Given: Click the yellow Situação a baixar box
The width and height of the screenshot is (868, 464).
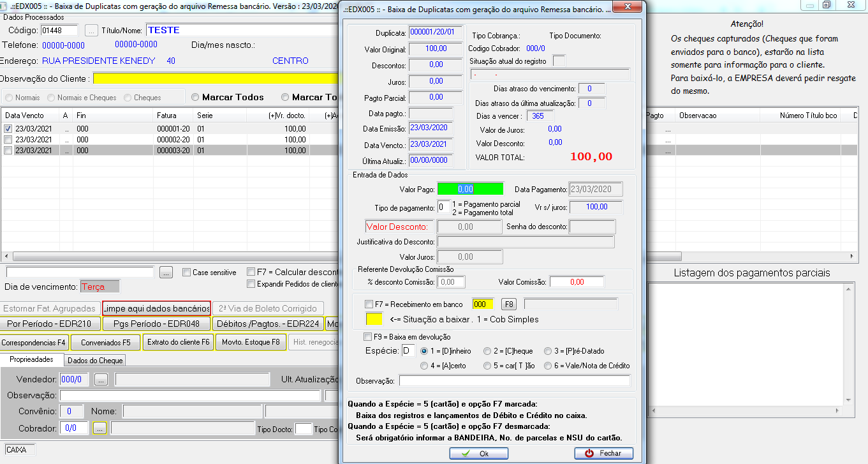Looking at the screenshot, I should point(373,319).
